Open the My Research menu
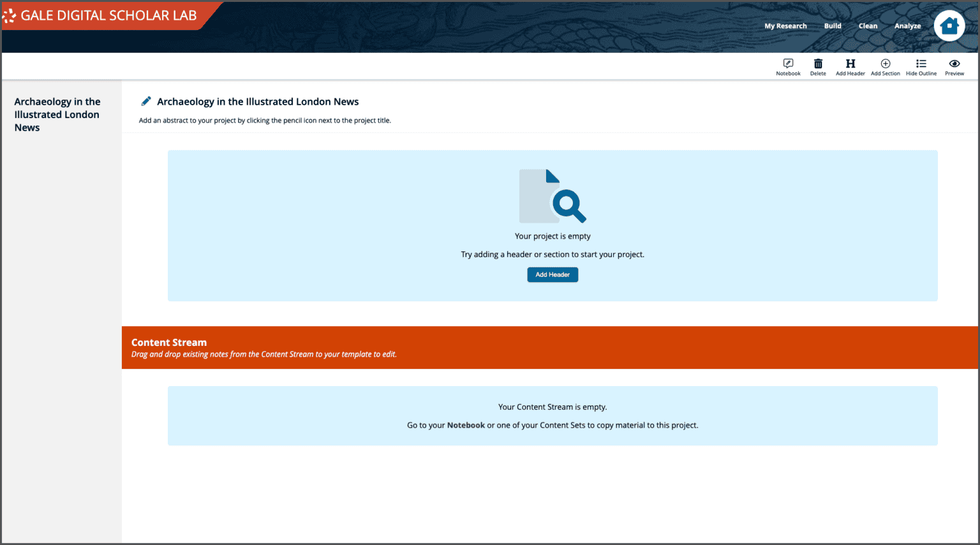The image size is (980, 545). coord(785,26)
